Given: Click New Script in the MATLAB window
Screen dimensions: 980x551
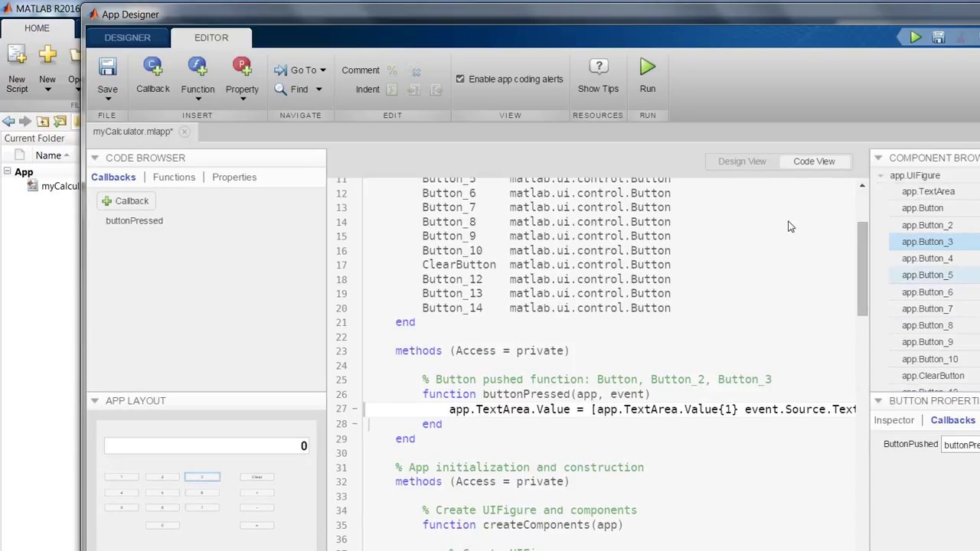Looking at the screenshot, I should [x=17, y=69].
